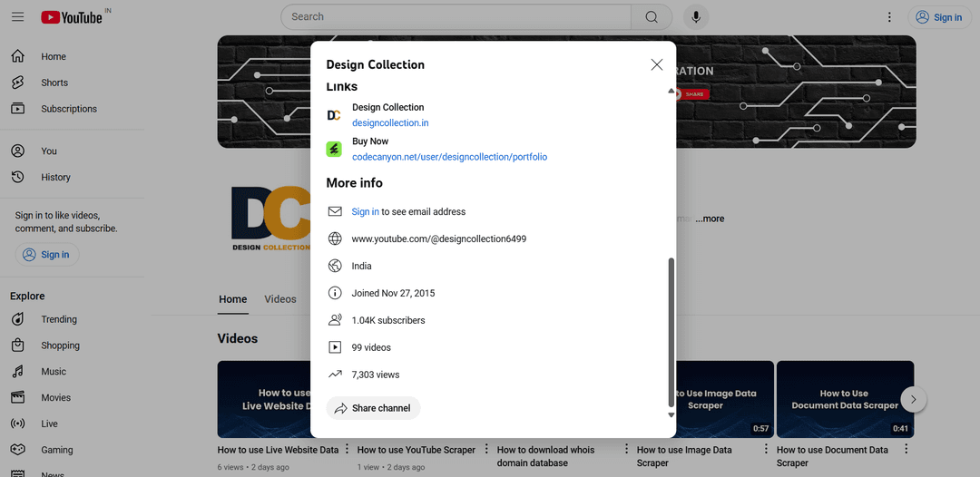Switch to channel Videos tab

[x=280, y=299]
